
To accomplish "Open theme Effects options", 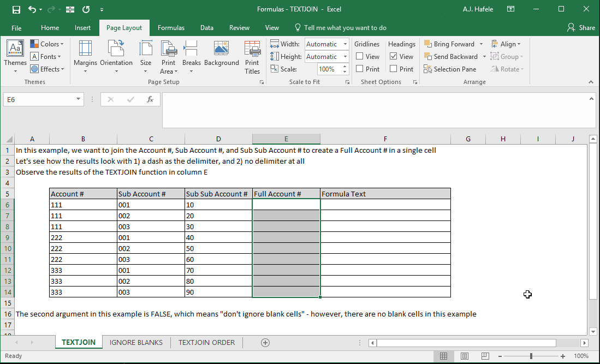I will point(47,69).
